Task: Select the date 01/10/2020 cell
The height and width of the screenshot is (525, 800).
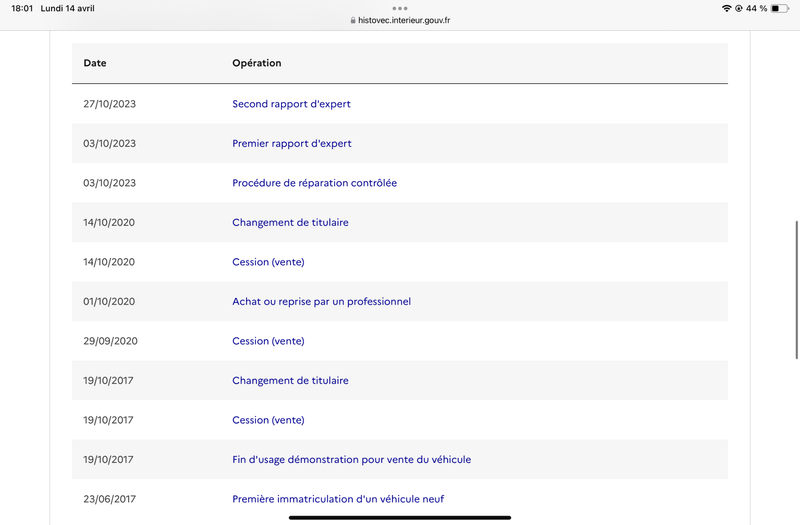Action: [109, 302]
